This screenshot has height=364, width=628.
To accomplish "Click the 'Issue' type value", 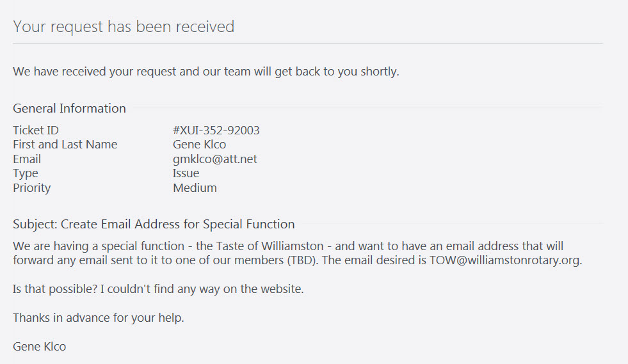I will [186, 173].
